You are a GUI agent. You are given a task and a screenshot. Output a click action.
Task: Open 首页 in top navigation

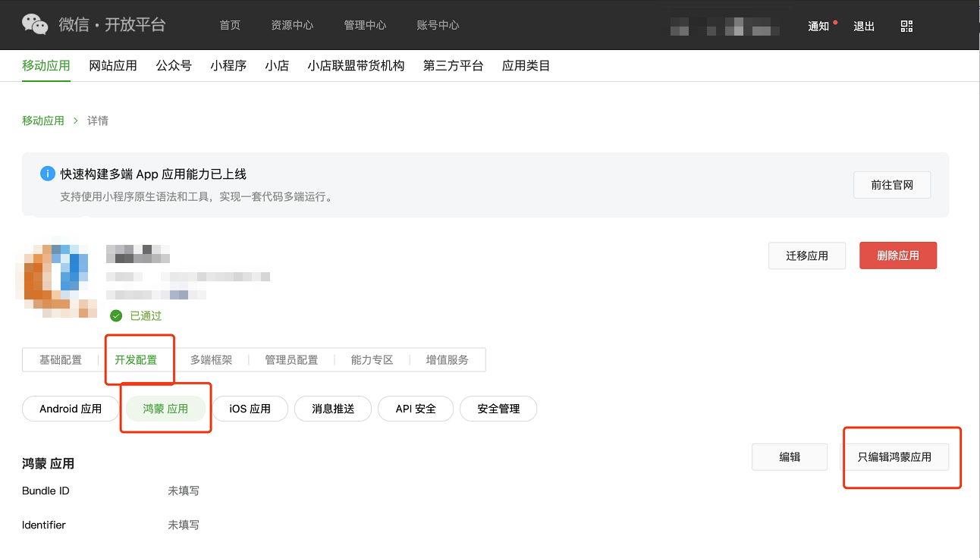tap(230, 25)
